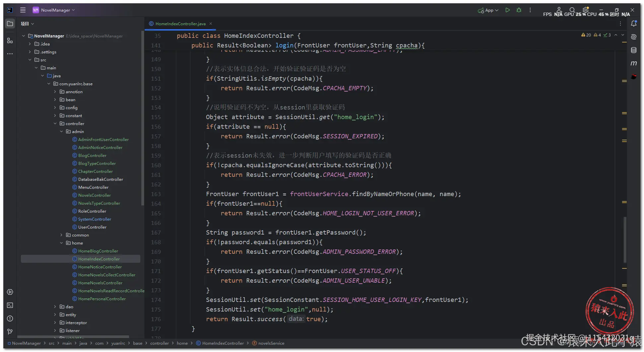Image resolution: width=644 pixels, height=352 pixels.
Task: Select the HomeIndexController breadcrumb
Action: (220, 343)
